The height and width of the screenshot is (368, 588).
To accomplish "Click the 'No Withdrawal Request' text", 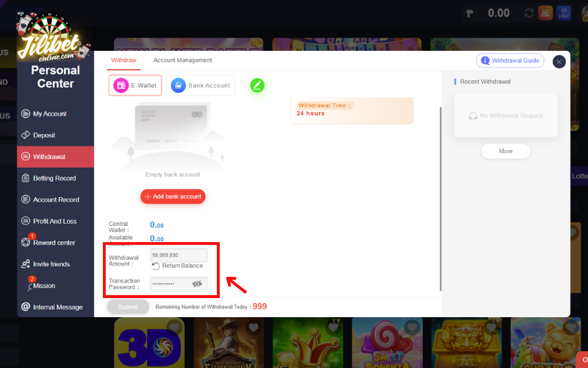I will (x=511, y=116).
